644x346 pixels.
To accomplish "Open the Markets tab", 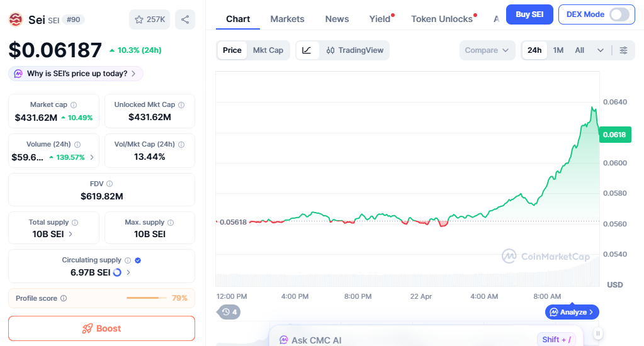I will (x=287, y=19).
